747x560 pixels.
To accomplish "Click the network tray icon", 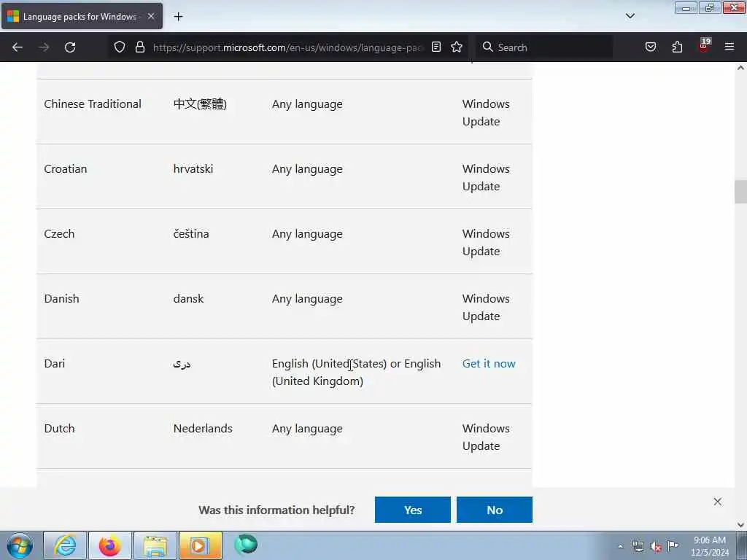I will pos(638,547).
